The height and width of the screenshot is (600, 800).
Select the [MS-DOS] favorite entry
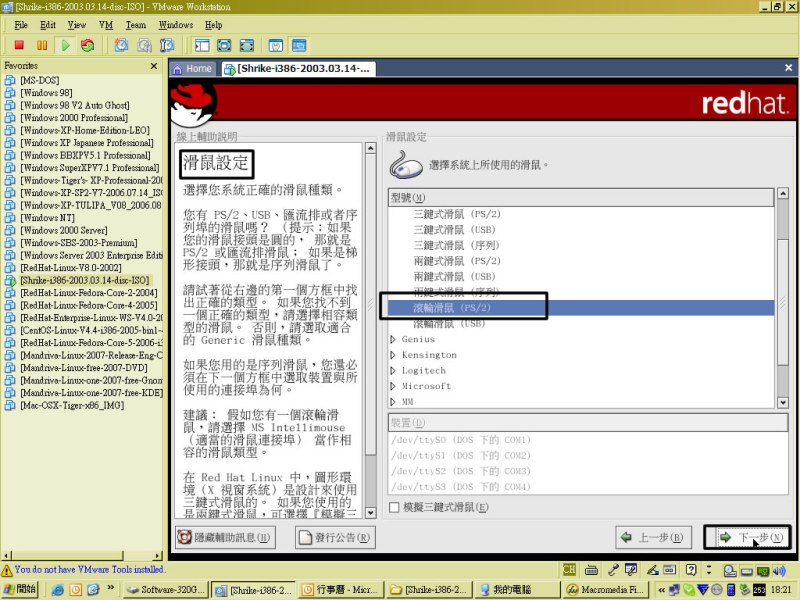click(x=40, y=80)
